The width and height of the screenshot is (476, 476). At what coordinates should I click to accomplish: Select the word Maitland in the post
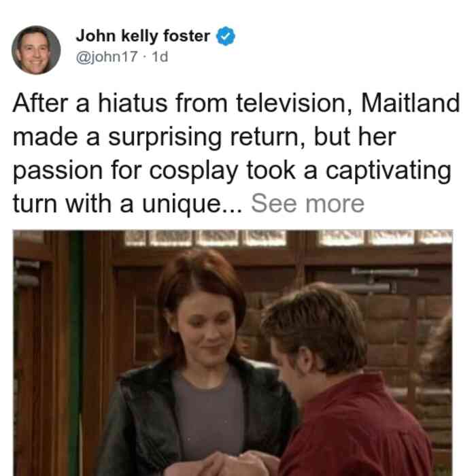click(410, 103)
